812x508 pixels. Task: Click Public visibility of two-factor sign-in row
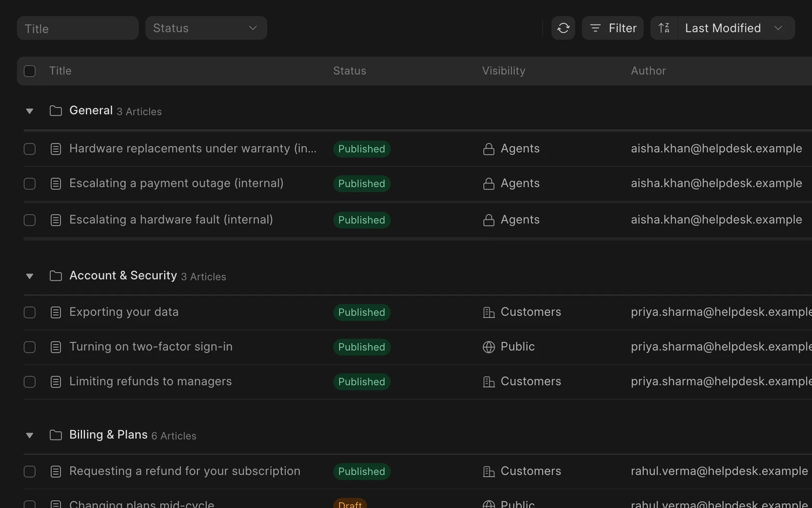point(517,347)
